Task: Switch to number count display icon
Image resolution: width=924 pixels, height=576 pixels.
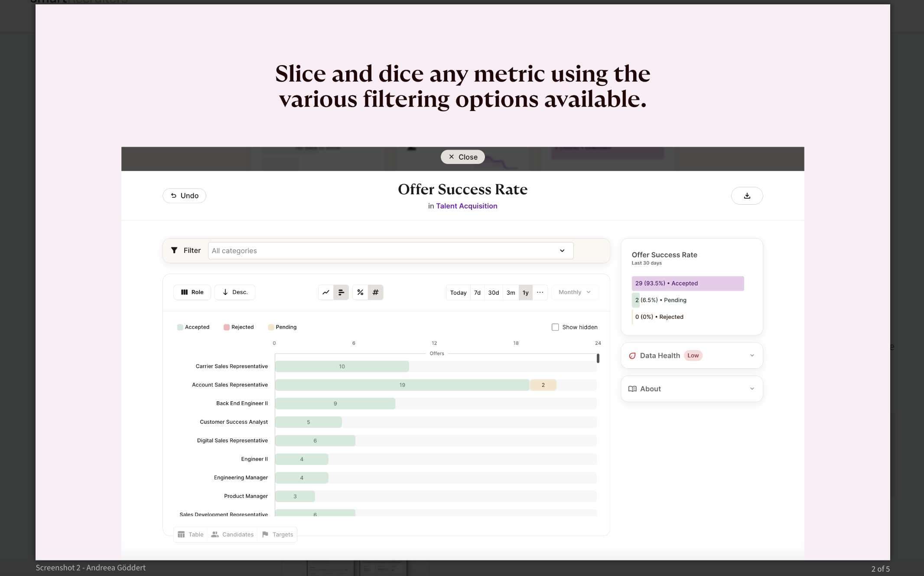Action: tap(375, 292)
